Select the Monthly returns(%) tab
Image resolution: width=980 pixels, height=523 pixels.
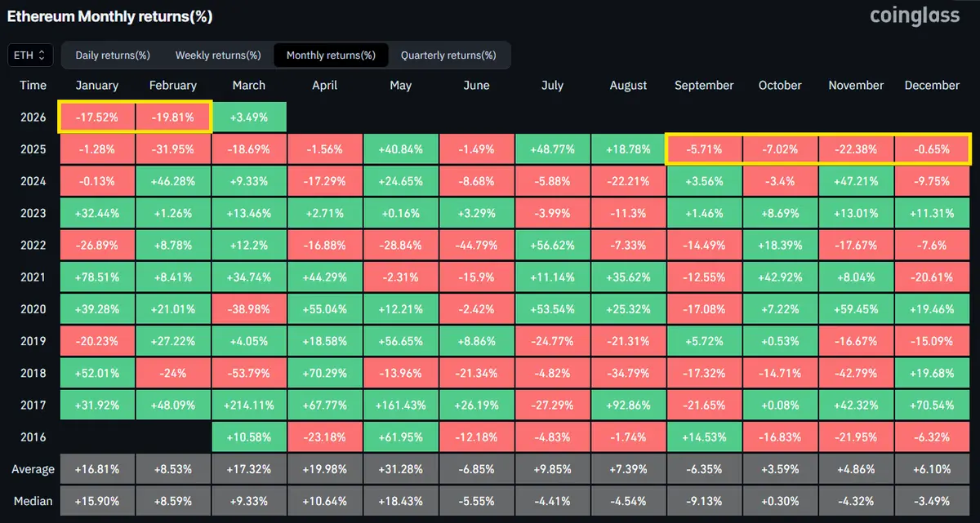(x=331, y=55)
